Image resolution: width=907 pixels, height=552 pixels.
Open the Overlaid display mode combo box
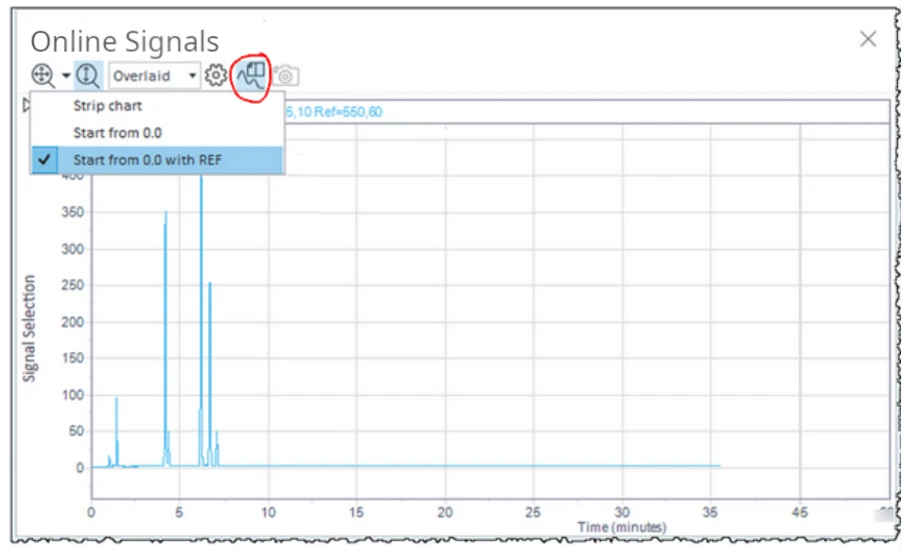coord(155,76)
